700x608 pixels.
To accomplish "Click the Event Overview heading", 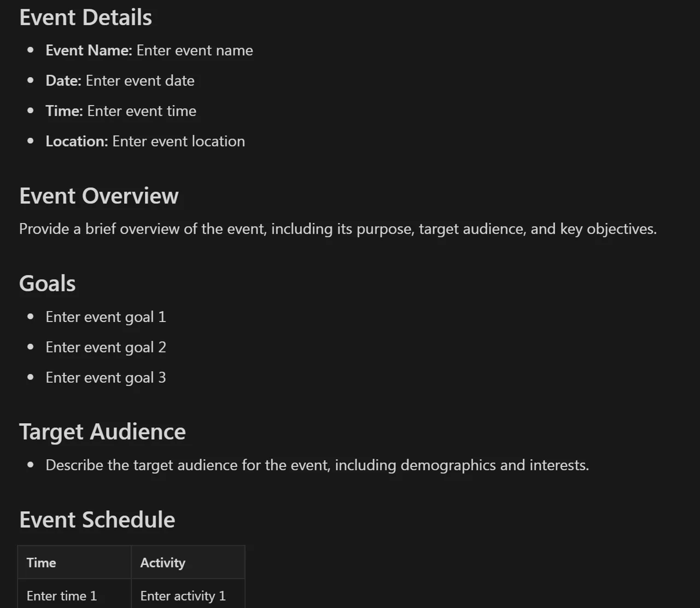I will click(x=99, y=196).
